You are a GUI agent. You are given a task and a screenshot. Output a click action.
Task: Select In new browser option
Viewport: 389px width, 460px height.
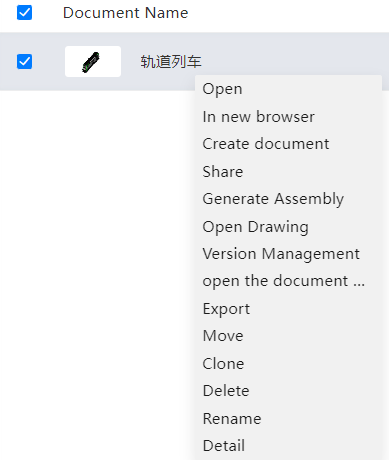pyautogui.click(x=258, y=117)
